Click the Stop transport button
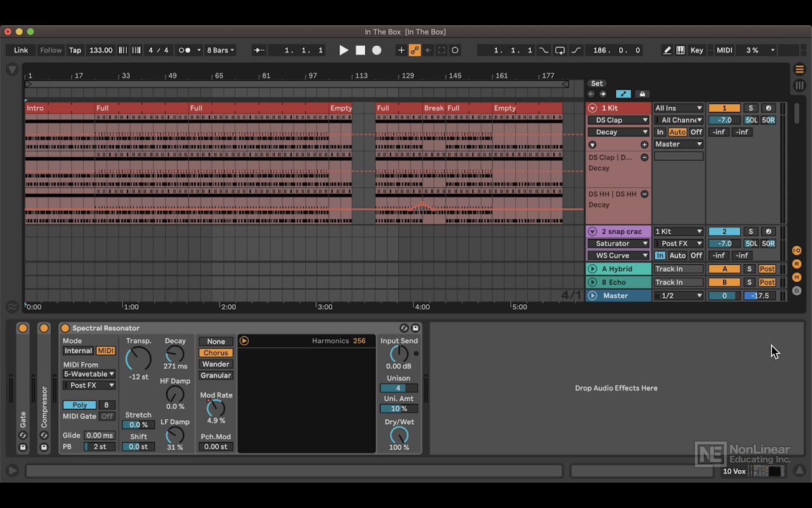 (x=360, y=50)
